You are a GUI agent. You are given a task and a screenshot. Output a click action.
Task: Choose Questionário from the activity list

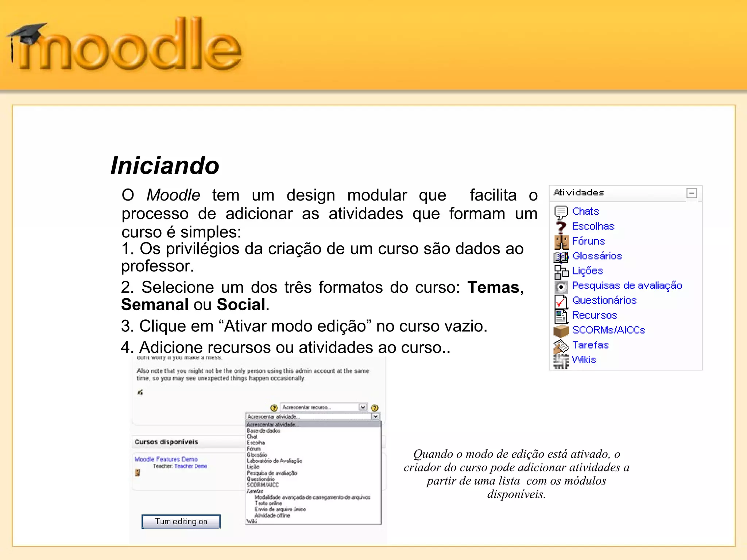click(x=260, y=479)
